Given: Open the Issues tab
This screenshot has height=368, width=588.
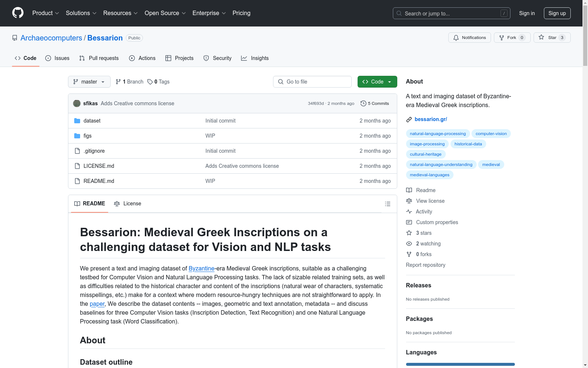Looking at the screenshot, I should [57, 58].
